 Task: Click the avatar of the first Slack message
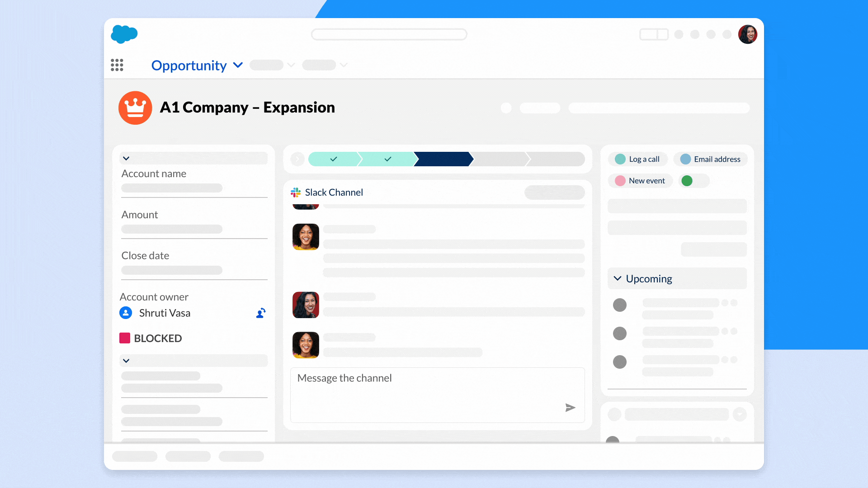(306, 237)
